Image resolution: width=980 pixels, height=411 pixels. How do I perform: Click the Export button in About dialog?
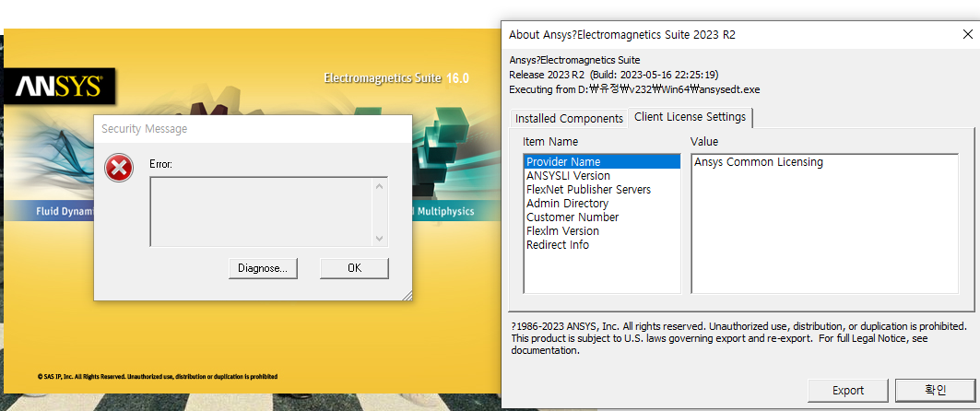pos(848,391)
